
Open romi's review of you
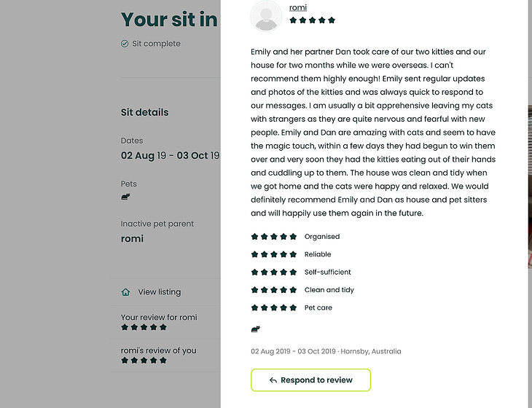(x=158, y=350)
